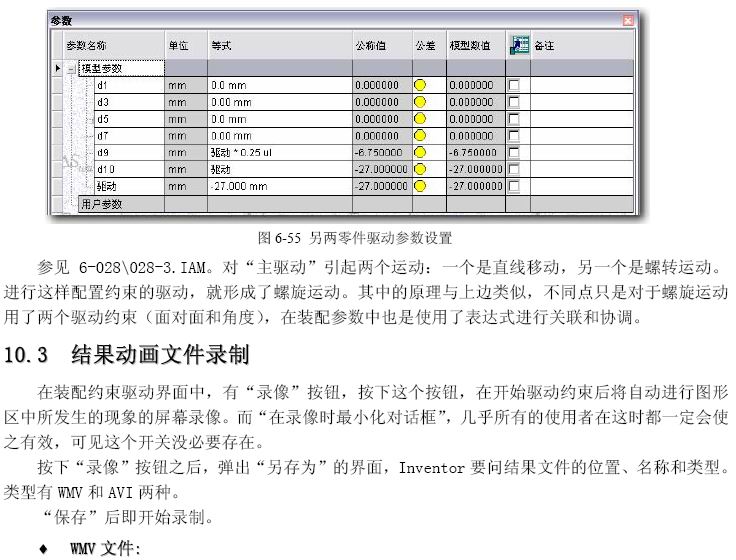Select parameter name cell 驱动
This screenshot has height=560, width=736.
130,186
